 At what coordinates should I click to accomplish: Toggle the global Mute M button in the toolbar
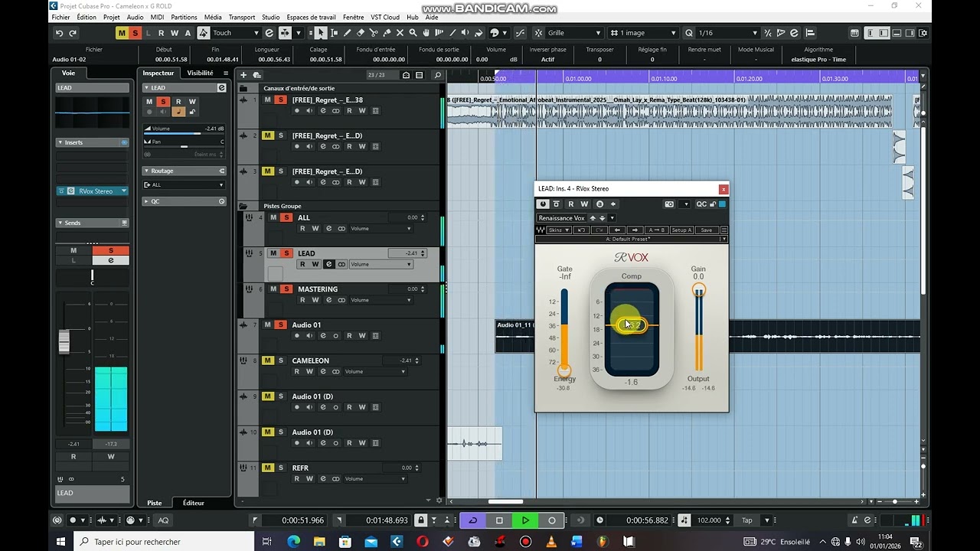(x=122, y=33)
